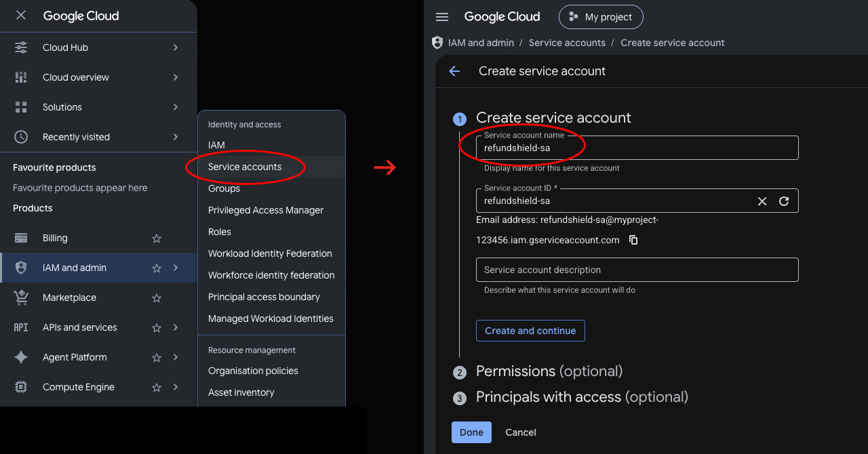The width and height of the screenshot is (868, 454).
Task: Click the Agent Platform sparkle icon
Action: pyautogui.click(x=21, y=357)
